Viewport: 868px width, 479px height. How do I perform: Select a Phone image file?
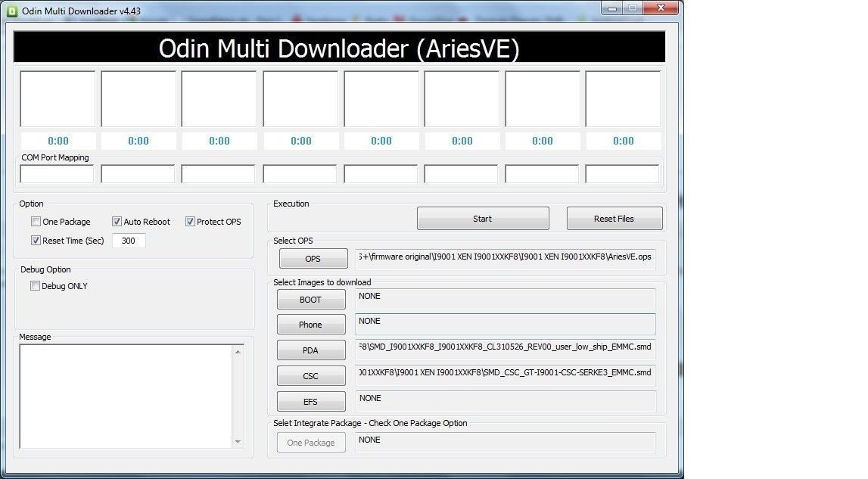pos(310,325)
